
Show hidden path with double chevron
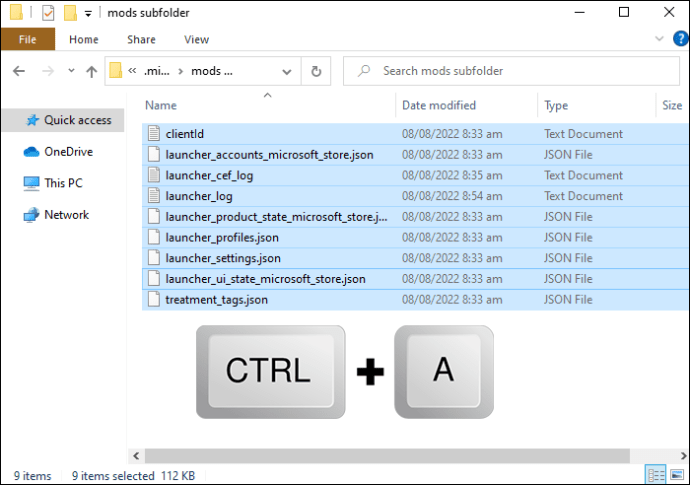pyautogui.click(x=132, y=70)
